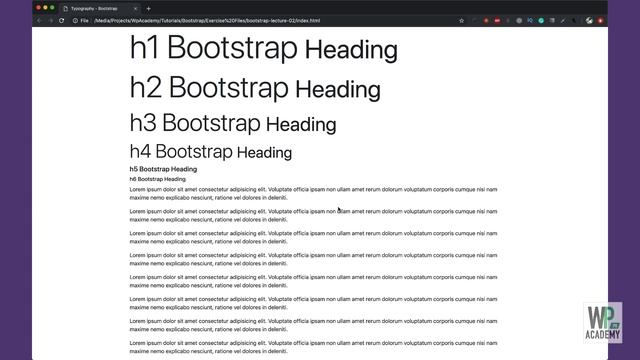The height and width of the screenshot is (360, 640).
Task: Click the gray circular extension icon
Action: [519, 20]
